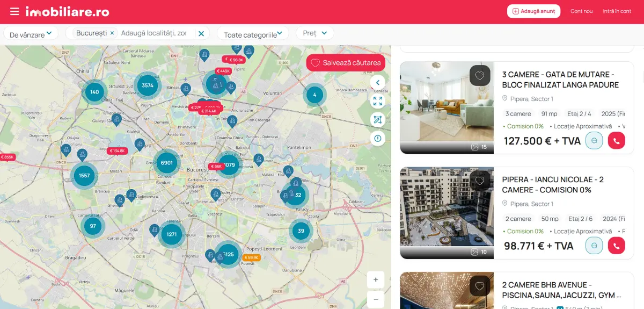
Task: Zoom in the map with plus button
Action: [x=376, y=279]
